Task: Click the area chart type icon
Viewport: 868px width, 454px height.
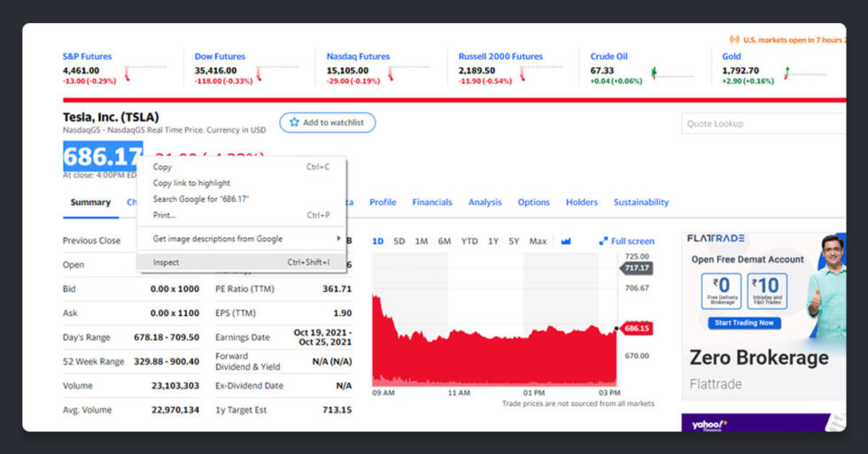Action: pos(566,241)
